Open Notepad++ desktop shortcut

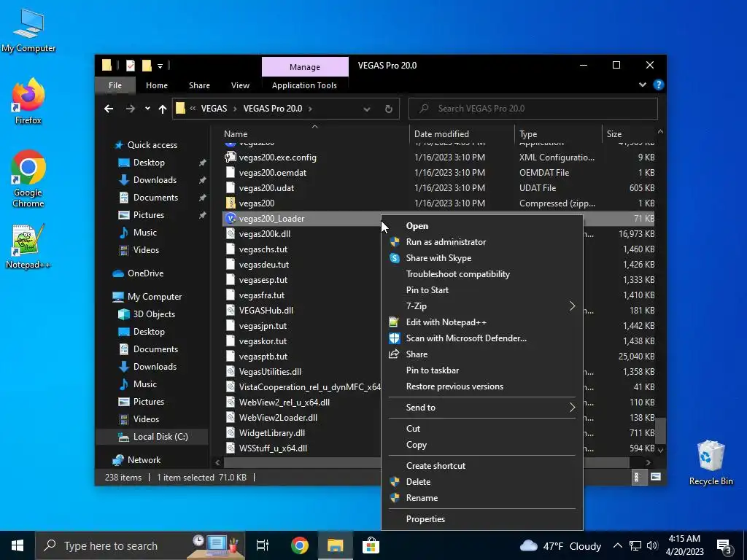[28, 246]
